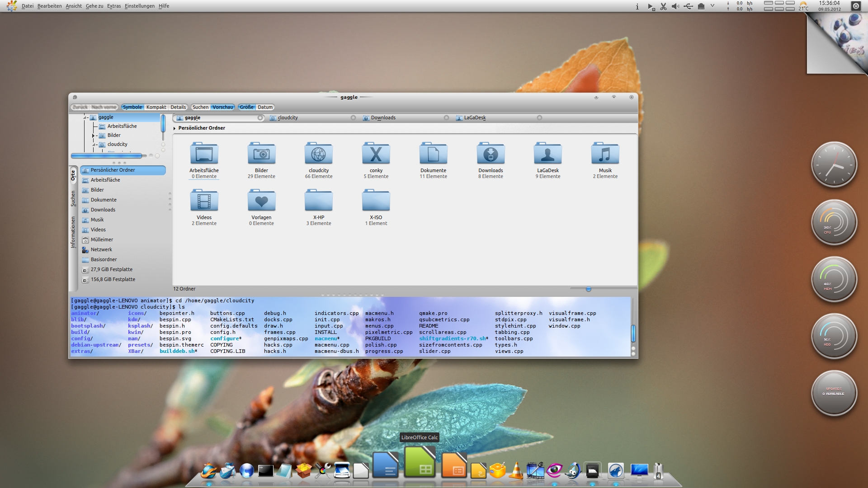Launch Firefox from the dock
This screenshot has width=868, height=488.
pos(209,471)
